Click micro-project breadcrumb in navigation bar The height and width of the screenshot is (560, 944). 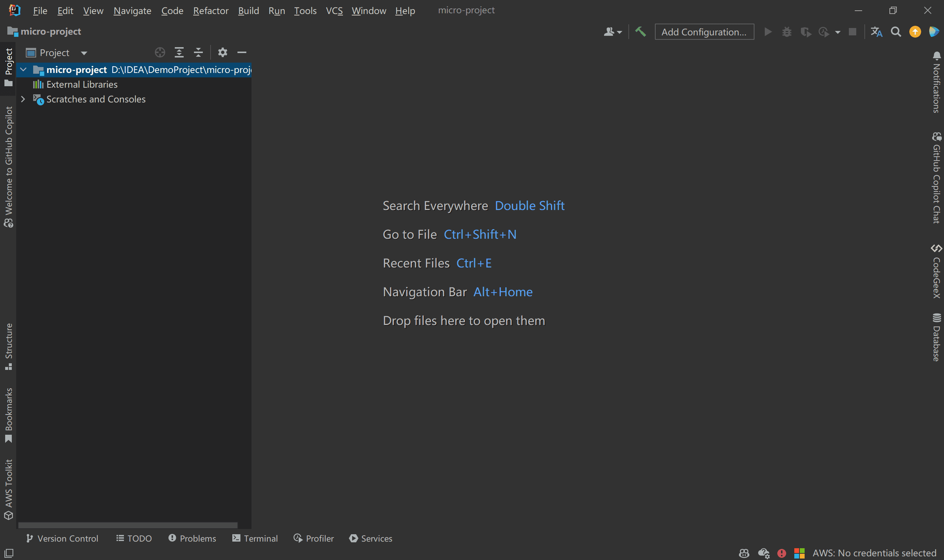45,31
